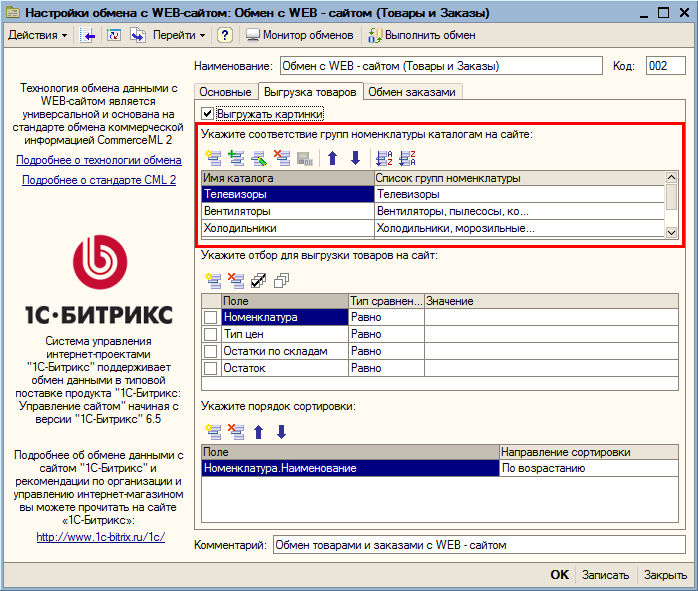This screenshot has width=698, height=591.
Task: Click catalog table scrollbar up arrow
Action: (671, 178)
